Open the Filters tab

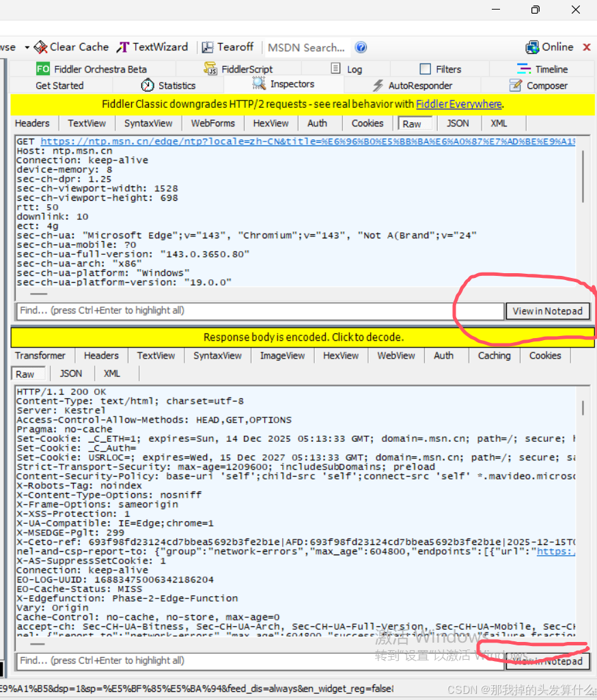click(441, 69)
